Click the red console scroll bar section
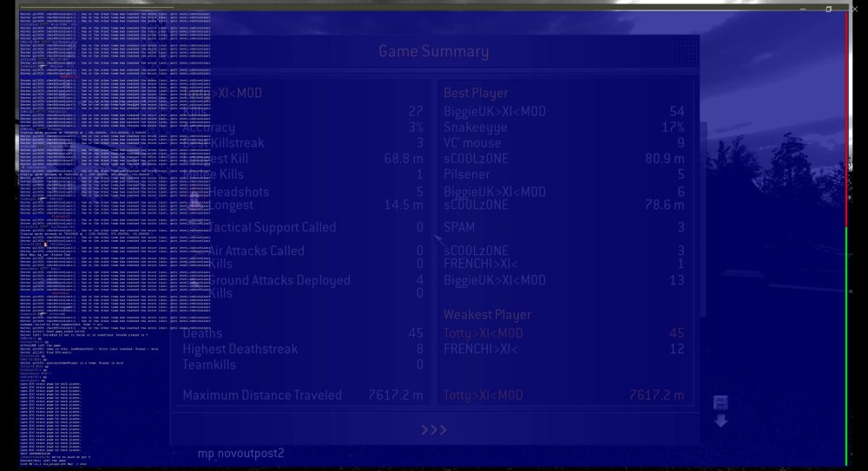The width and height of the screenshot is (868, 471). pos(846,119)
